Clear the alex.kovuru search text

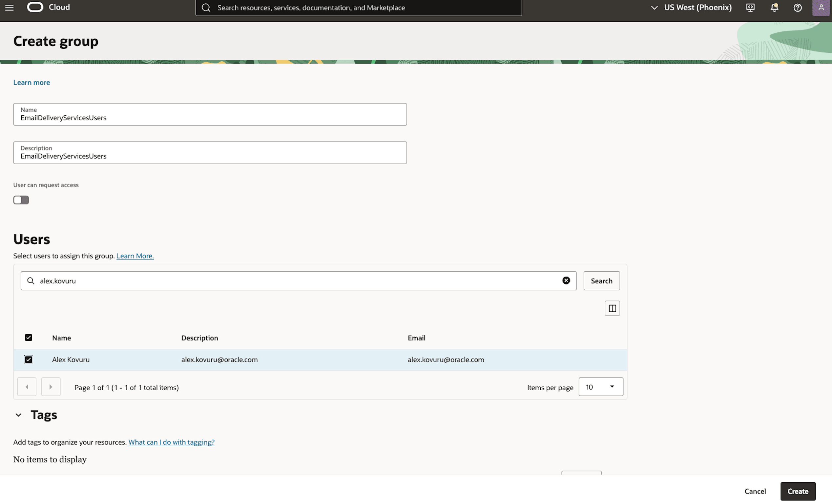coord(566,280)
